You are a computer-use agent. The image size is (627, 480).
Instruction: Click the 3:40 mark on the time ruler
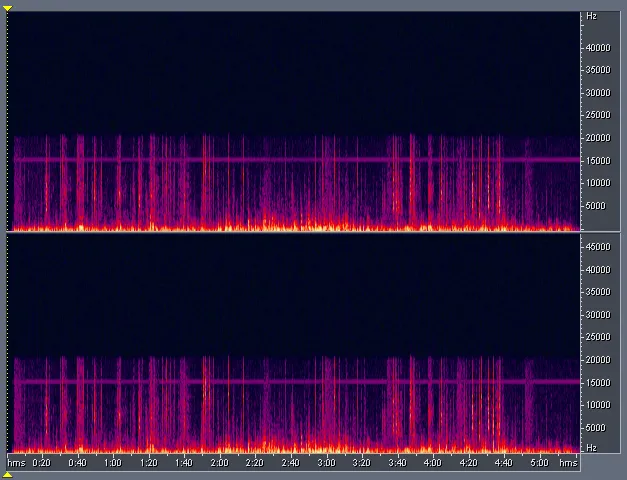(x=397, y=463)
